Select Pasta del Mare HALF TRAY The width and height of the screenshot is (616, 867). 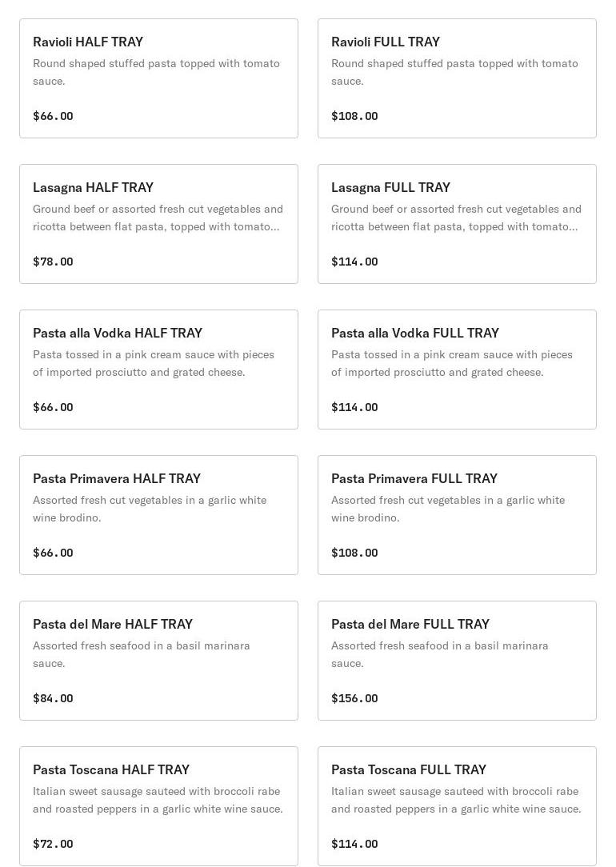[158, 661]
